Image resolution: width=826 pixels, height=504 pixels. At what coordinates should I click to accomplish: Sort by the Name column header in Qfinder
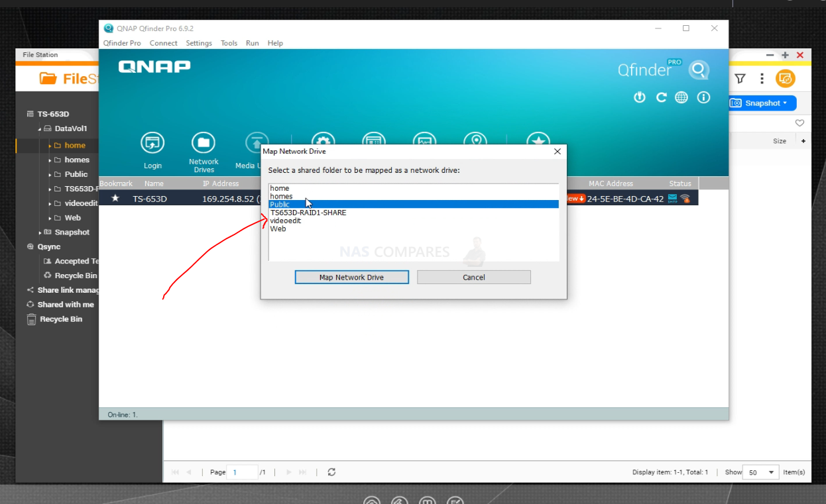coord(154,183)
